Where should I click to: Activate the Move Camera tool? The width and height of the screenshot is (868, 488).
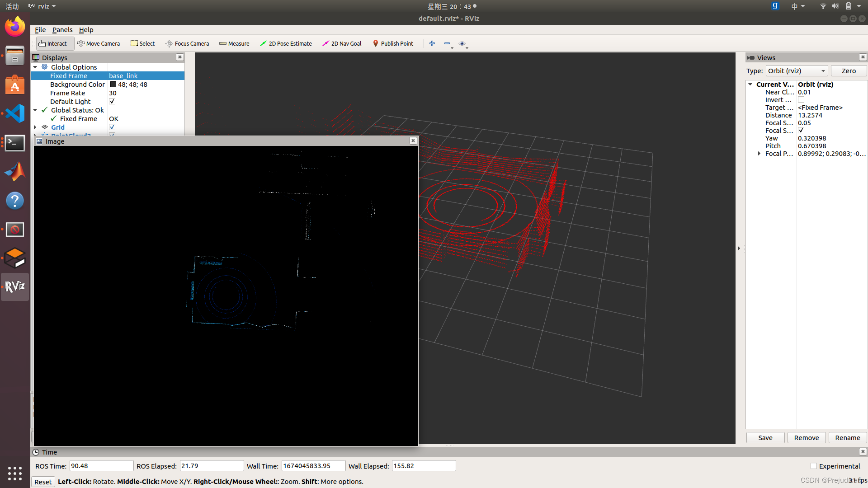[x=99, y=43]
